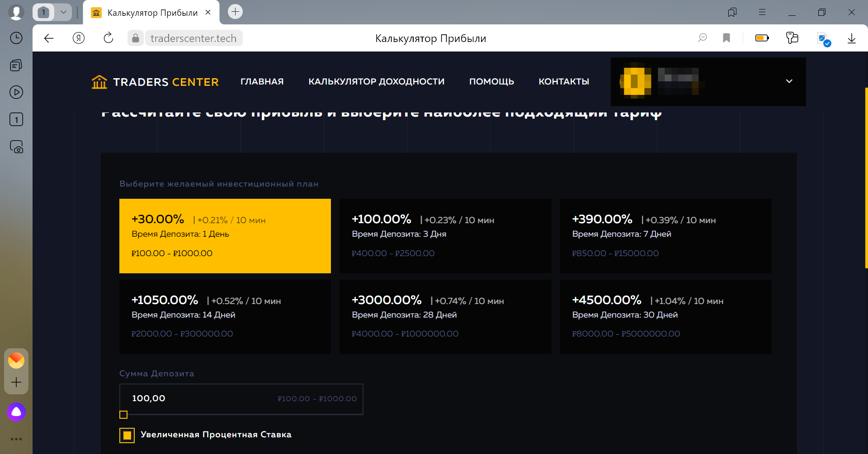This screenshot has width=868, height=454.
Task: Switch to КОНТАКТЫ menu item
Action: (564, 82)
